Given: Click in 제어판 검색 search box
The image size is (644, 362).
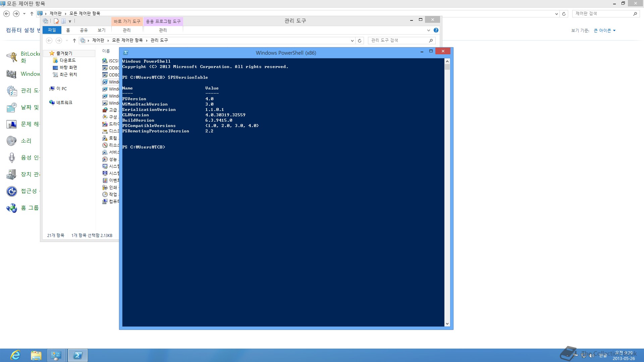Looking at the screenshot, I should pos(602,13).
